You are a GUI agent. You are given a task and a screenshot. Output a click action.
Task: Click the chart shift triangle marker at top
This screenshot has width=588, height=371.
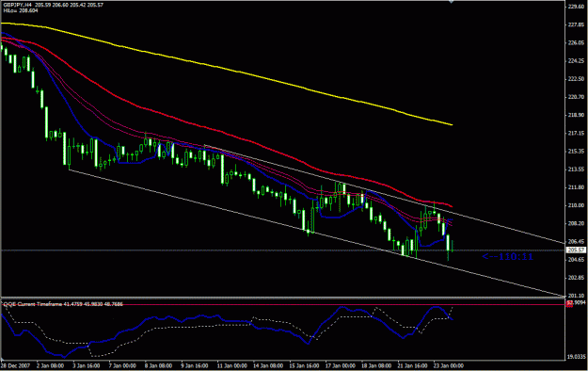[452, 2]
